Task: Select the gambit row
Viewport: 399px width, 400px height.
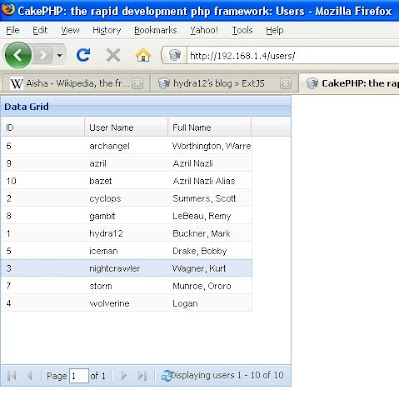Action: [x=127, y=216]
